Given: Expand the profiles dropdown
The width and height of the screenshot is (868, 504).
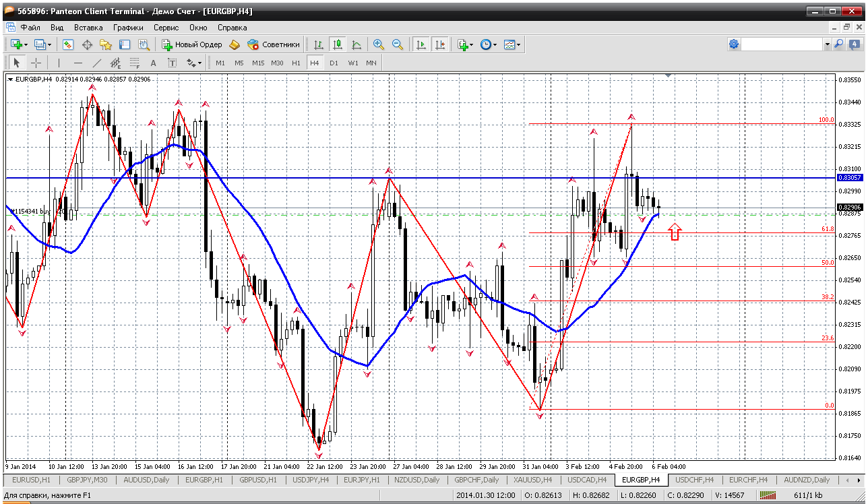Looking at the screenshot, I should [50, 44].
